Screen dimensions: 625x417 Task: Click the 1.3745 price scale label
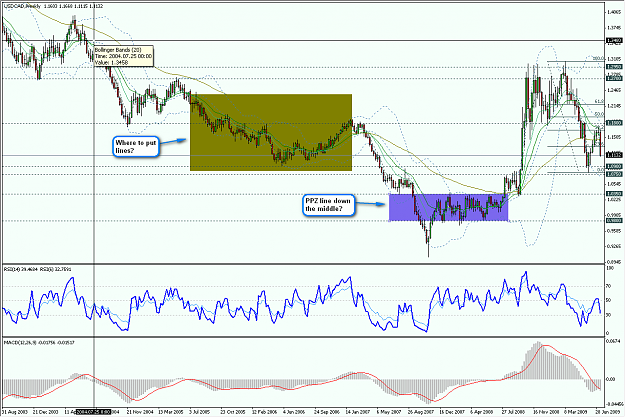point(614,28)
